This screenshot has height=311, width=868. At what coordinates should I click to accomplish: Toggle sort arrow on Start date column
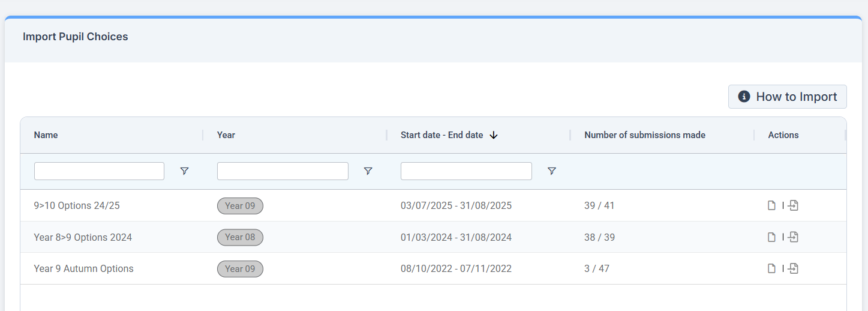pos(494,135)
